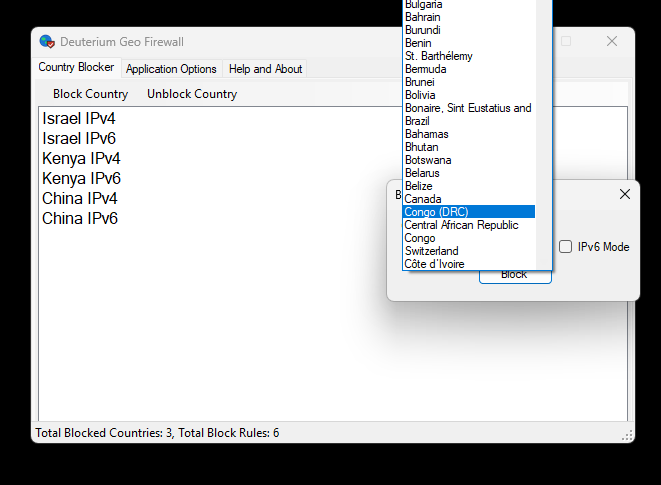Image resolution: width=661 pixels, height=485 pixels.
Task: Close the Deuterium Geo Firewall window
Action: [612, 41]
